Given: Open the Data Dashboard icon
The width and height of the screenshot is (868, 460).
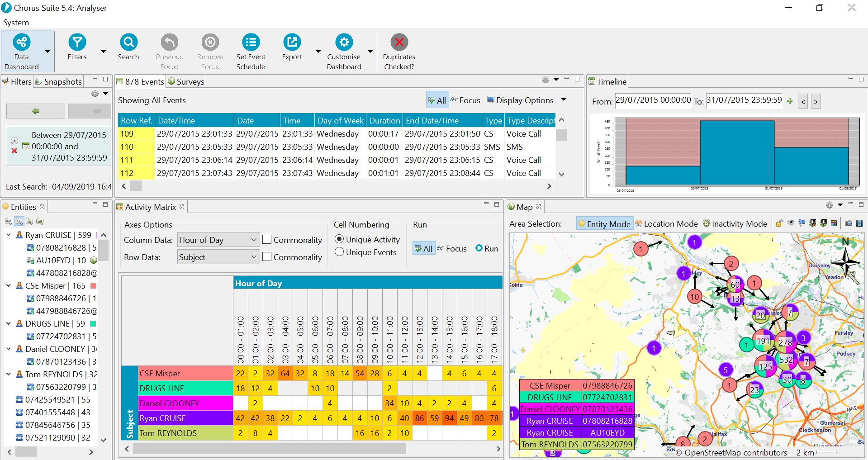Looking at the screenshot, I should click(x=21, y=43).
